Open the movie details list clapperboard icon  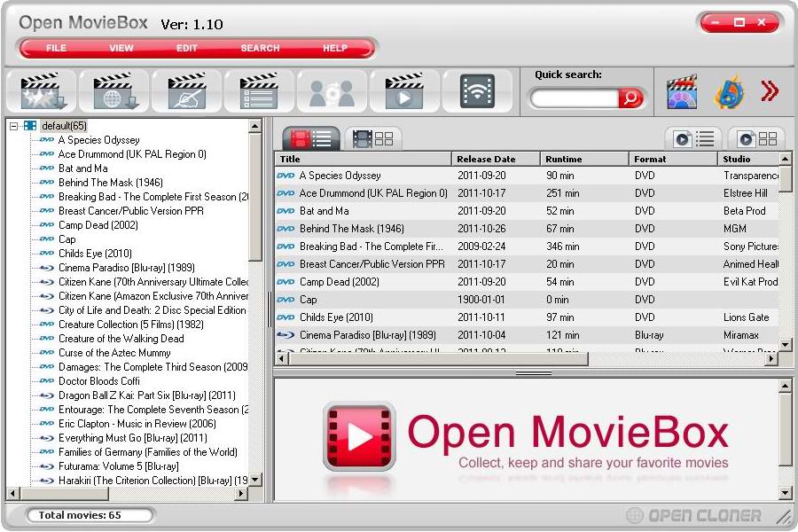coord(259,91)
